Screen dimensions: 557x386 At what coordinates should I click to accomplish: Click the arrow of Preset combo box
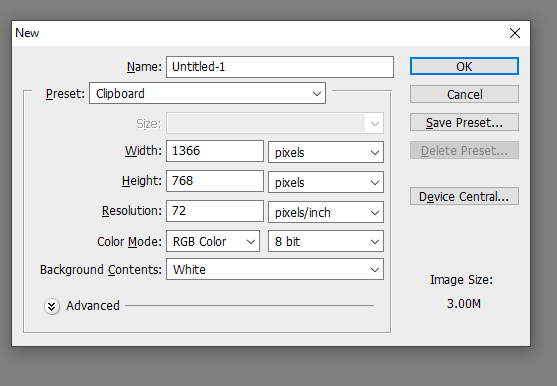(x=317, y=94)
